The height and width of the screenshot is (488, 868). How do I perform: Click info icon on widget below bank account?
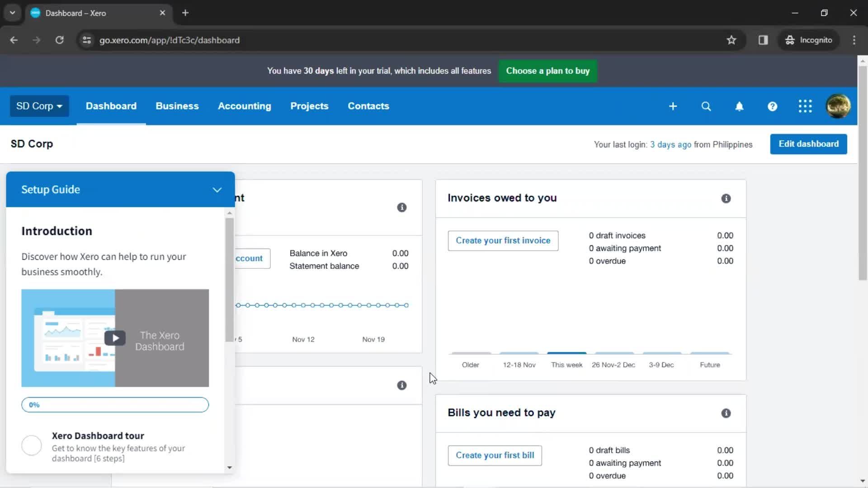click(x=402, y=385)
